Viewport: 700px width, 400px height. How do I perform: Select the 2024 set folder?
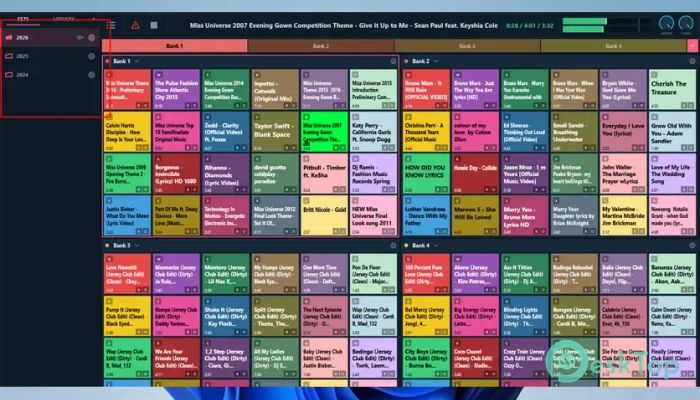point(50,75)
